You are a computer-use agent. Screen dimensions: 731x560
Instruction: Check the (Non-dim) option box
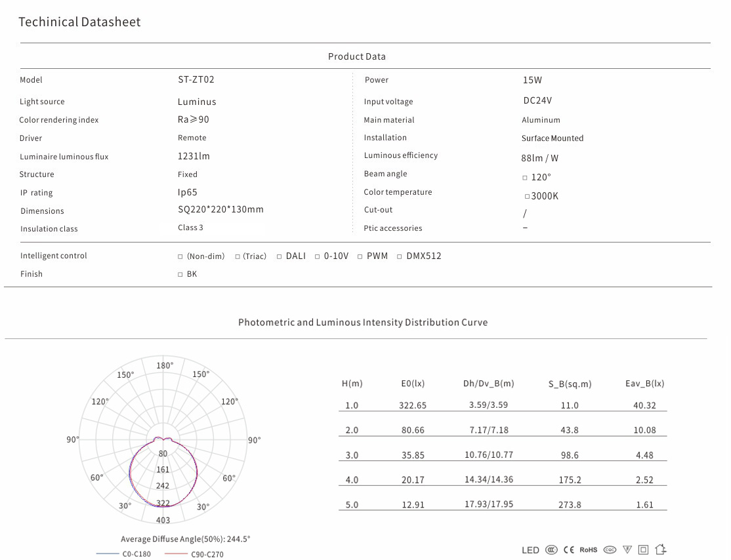click(180, 256)
